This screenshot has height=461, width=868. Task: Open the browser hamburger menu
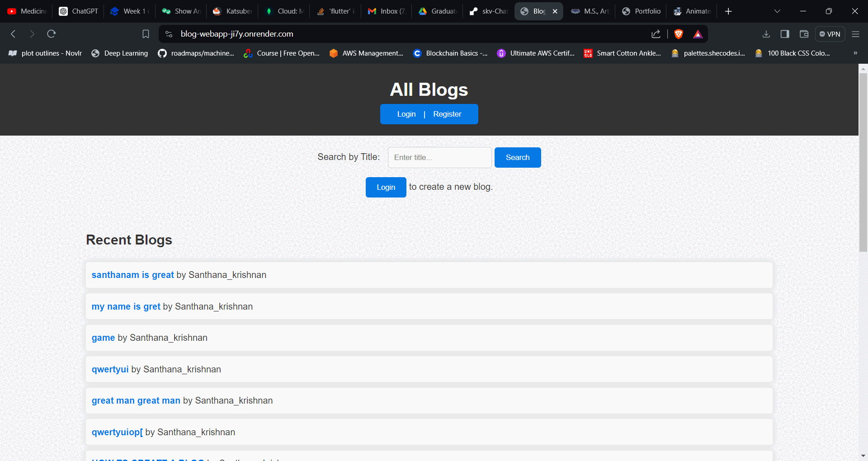pos(855,34)
